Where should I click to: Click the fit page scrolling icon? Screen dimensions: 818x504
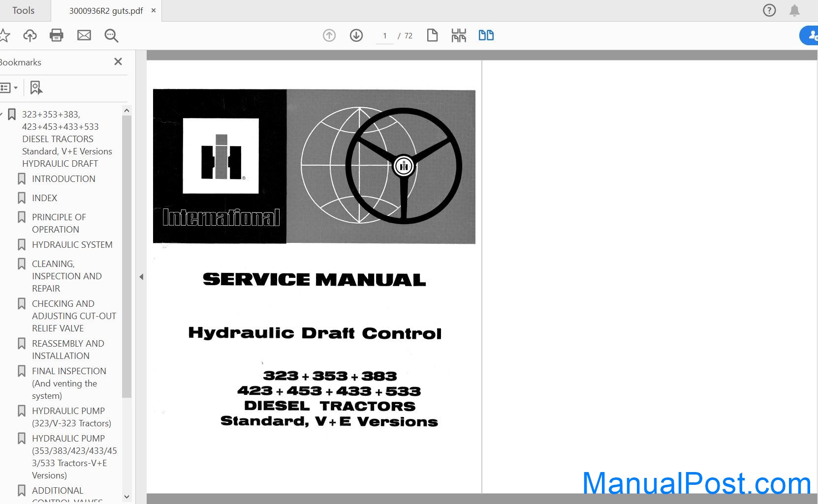pos(459,35)
